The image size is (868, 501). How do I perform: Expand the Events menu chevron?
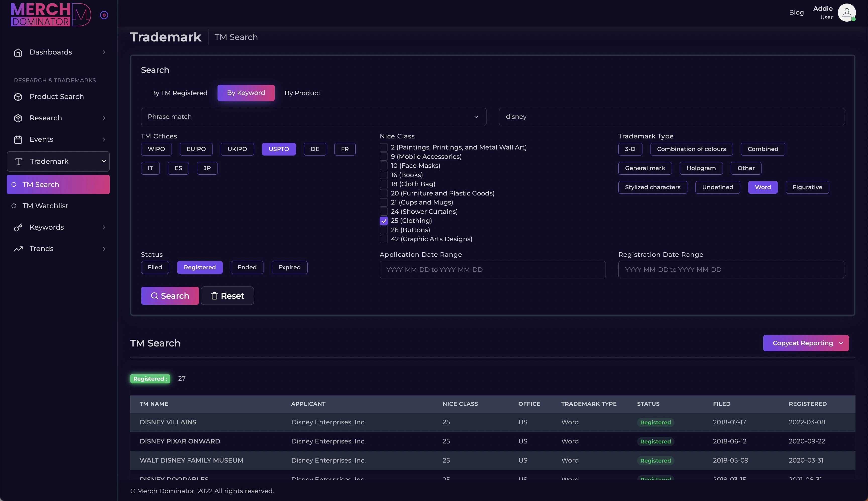[x=104, y=139]
